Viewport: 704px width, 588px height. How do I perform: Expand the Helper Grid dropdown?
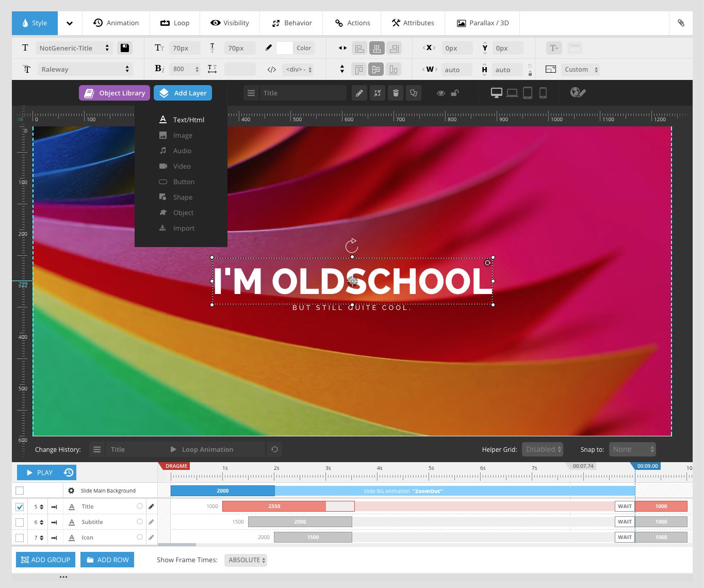(542, 450)
